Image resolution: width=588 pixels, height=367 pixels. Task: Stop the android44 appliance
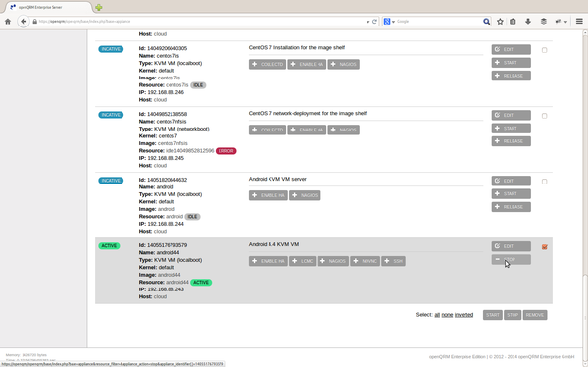point(512,260)
